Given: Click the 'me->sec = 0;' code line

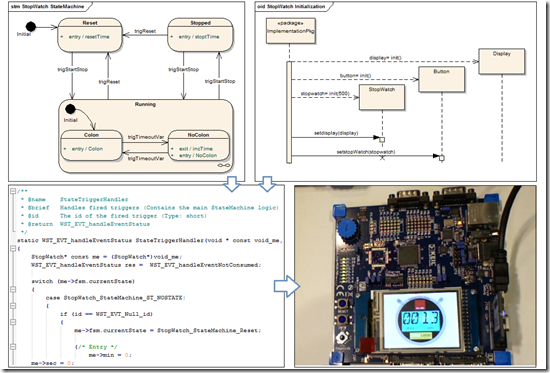Looking at the screenshot, I should (x=53, y=363).
